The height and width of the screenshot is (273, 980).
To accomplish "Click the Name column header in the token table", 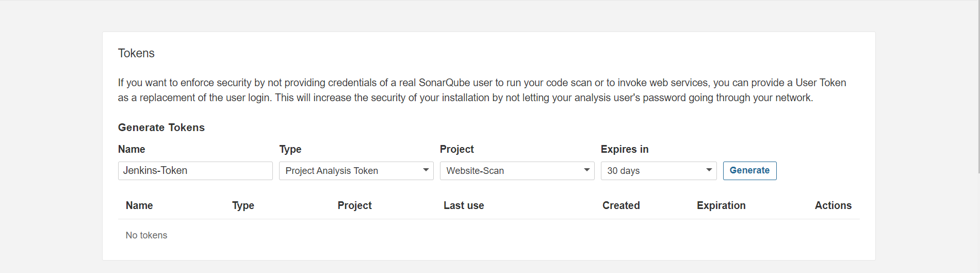I will point(139,205).
